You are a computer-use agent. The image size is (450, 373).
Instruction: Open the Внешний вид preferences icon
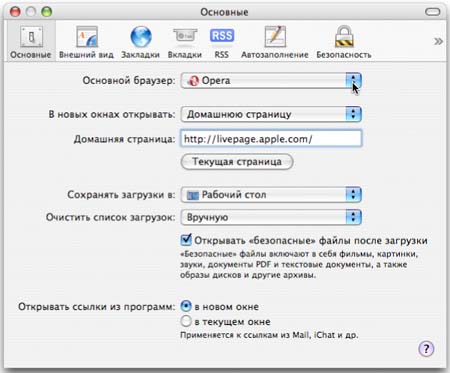click(x=86, y=42)
